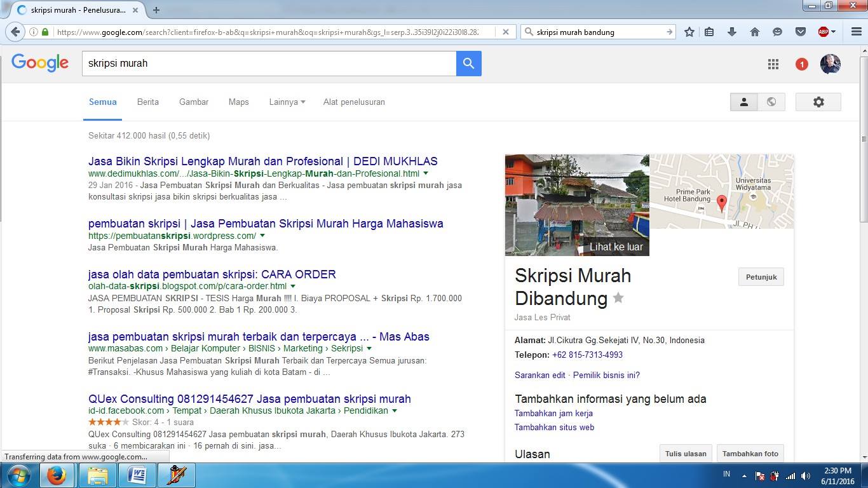This screenshot has width=868, height=488.
Task: Open 'Jasa Bikin Skripsi Lengkap Murah' result
Action: click(x=263, y=161)
